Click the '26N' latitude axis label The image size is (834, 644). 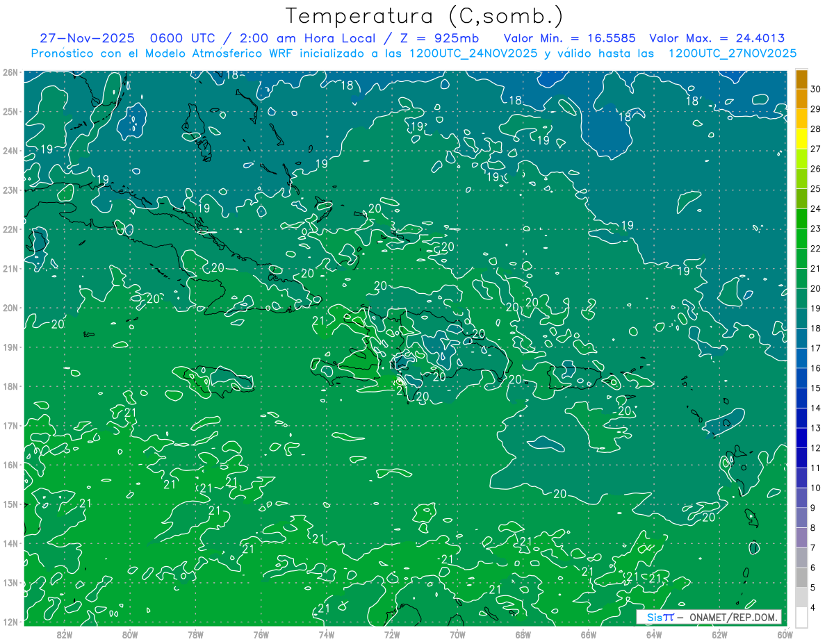click(x=10, y=72)
